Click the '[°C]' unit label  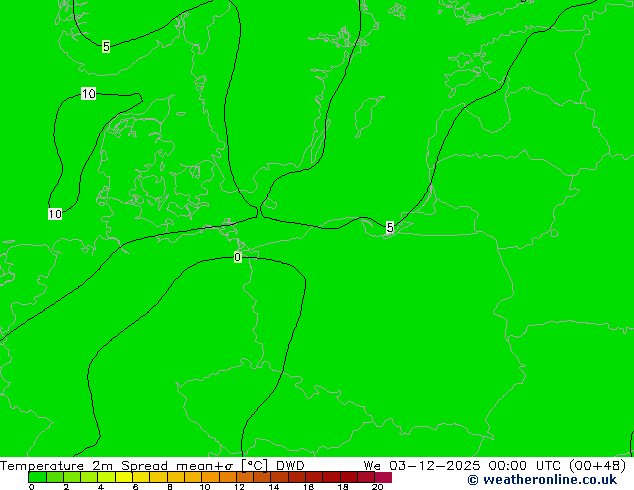pyautogui.click(x=255, y=466)
